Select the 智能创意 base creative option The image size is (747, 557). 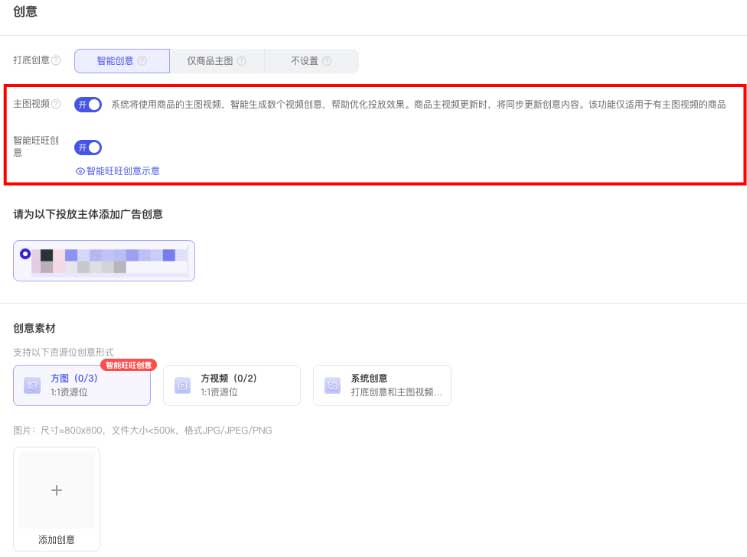(122, 61)
